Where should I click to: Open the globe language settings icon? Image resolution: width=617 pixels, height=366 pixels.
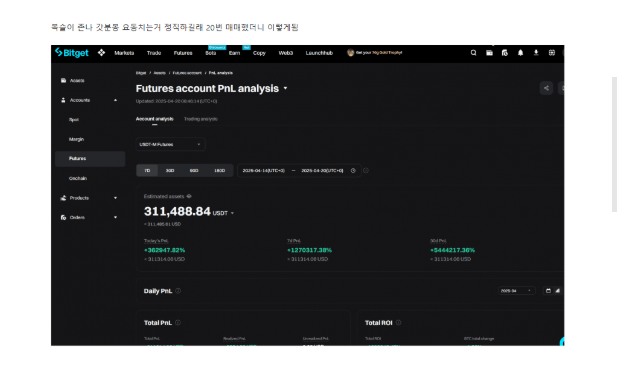pyautogui.click(x=552, y=52)
